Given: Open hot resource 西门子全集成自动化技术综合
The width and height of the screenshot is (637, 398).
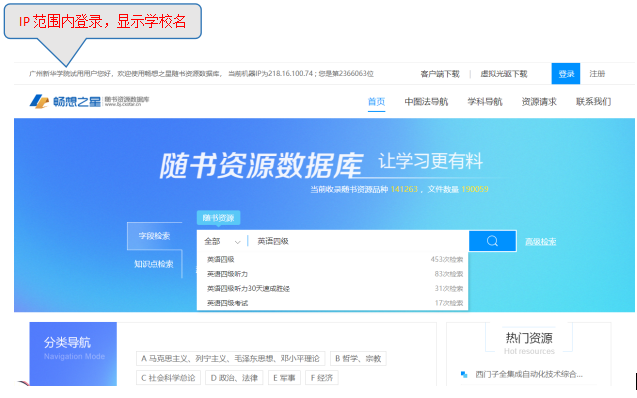Looking at the screenshot, I should 529,374.
